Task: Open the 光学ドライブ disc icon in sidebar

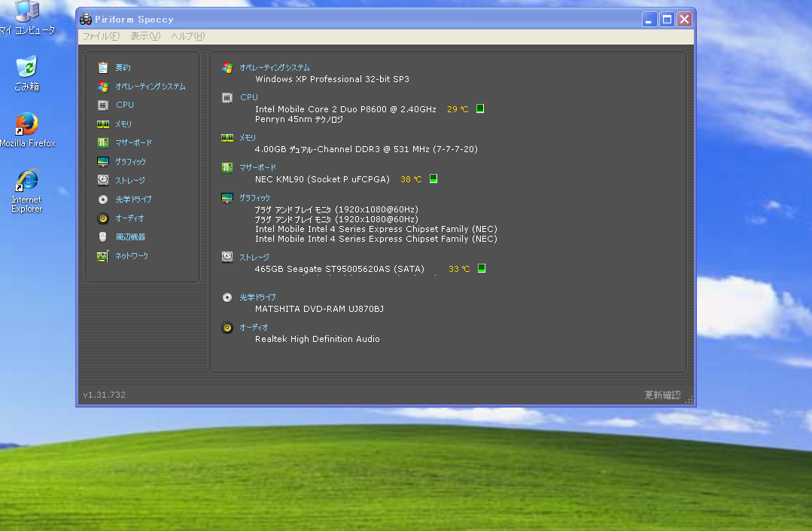Action: coord(102,200)
